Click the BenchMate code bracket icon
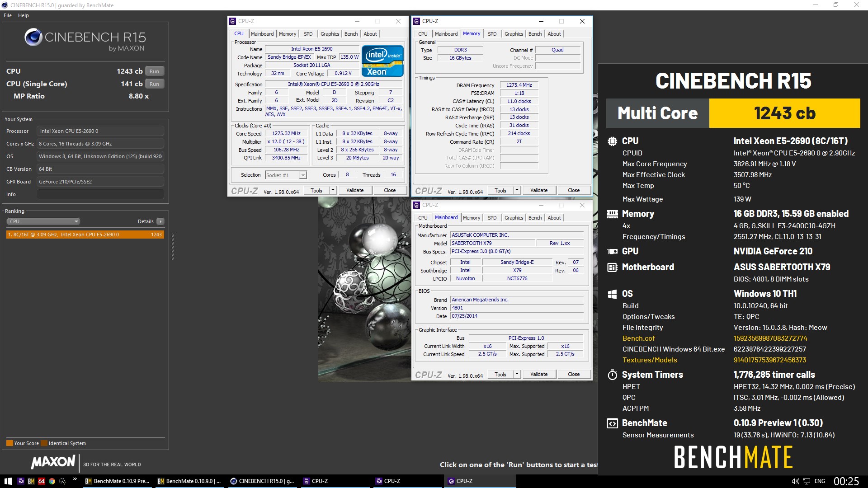Viewport: 868px width, 488px height. [x=612, y=423]
